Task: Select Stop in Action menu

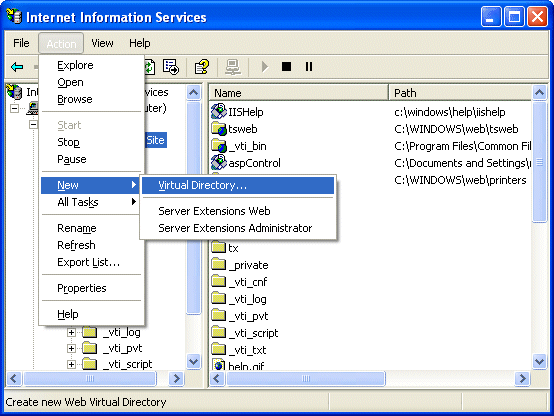Action: pyautogui.click(x=91, y=142)
